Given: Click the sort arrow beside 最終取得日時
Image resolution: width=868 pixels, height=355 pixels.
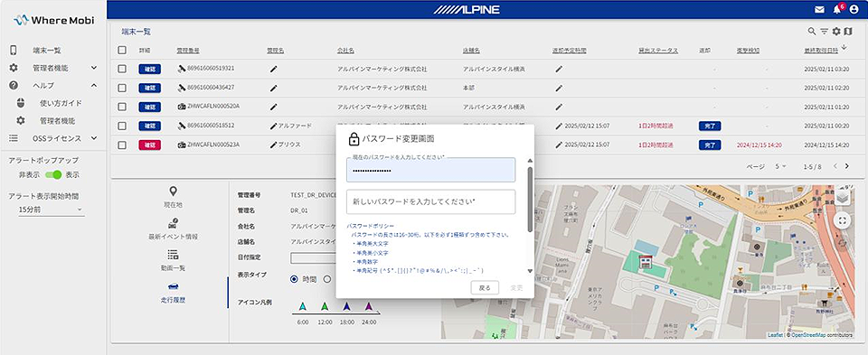Looking at the screenshot, I should click(x=844, y=48).
